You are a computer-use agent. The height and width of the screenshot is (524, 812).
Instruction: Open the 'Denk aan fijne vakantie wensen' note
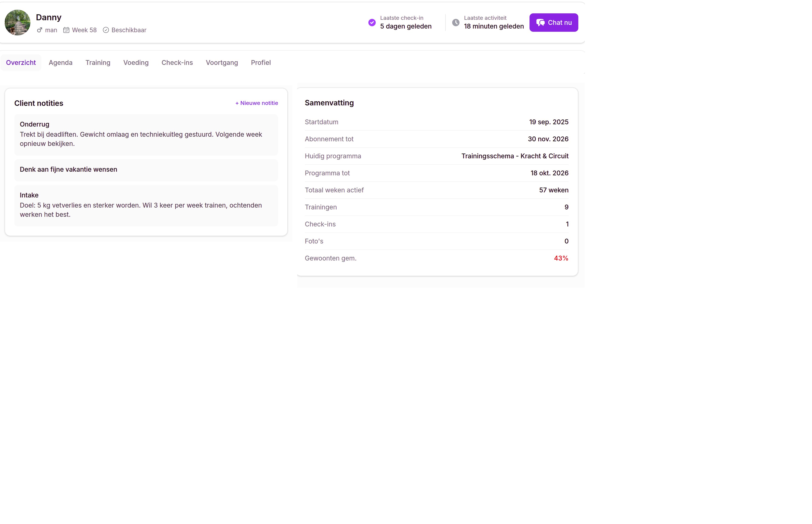(x=146, y=170)
